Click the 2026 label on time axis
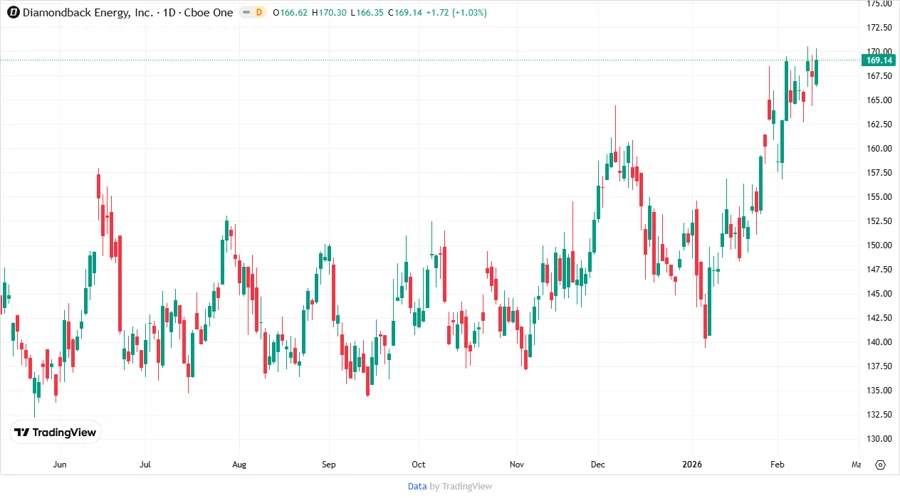The width and height of the screenshot is (900, 498). click(x=692, y=464)
